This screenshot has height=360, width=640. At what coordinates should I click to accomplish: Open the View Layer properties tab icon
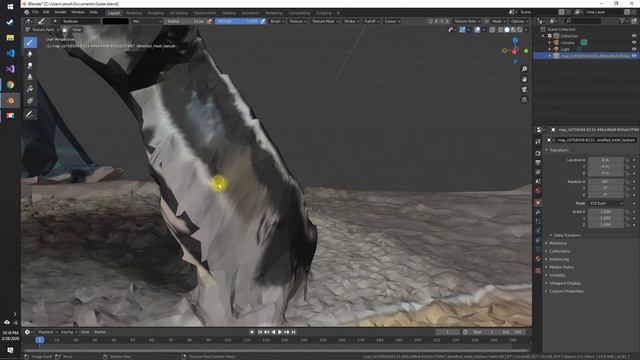[538, 172]
